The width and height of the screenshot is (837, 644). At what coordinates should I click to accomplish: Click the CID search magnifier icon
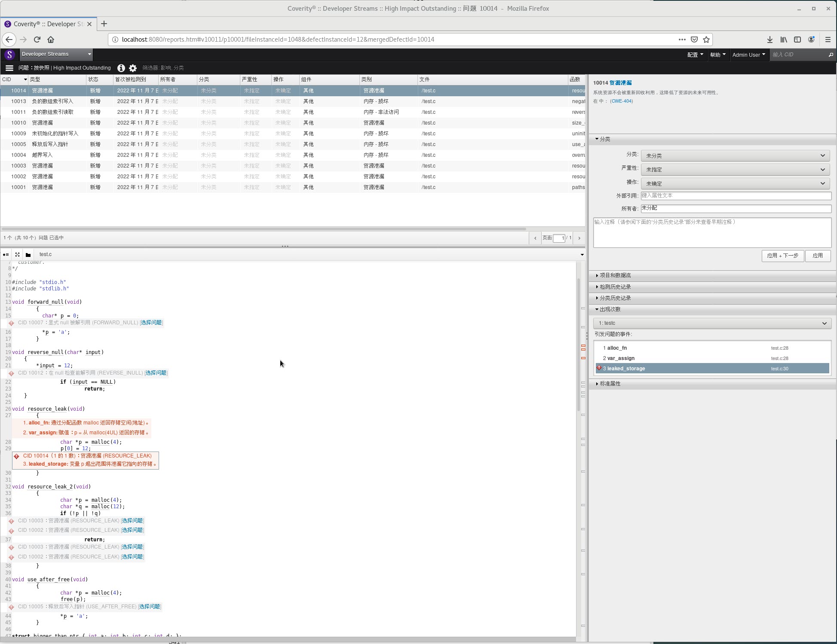tap(831, 55)
